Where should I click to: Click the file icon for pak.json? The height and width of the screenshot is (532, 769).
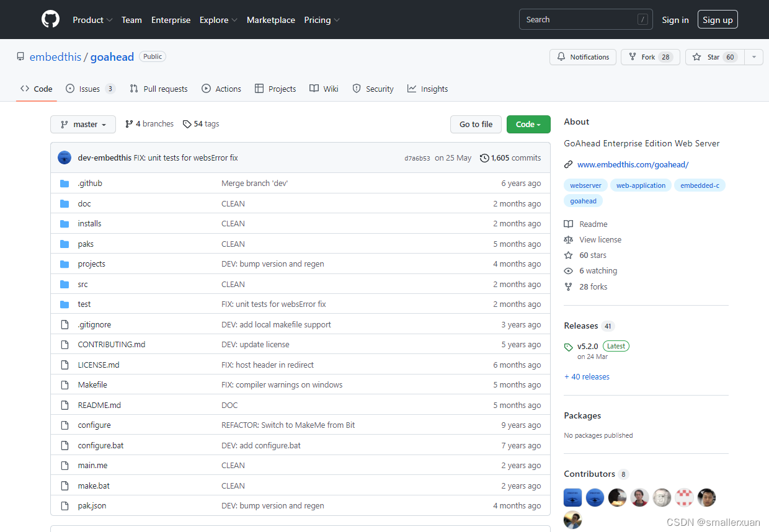tap(64, 506)
